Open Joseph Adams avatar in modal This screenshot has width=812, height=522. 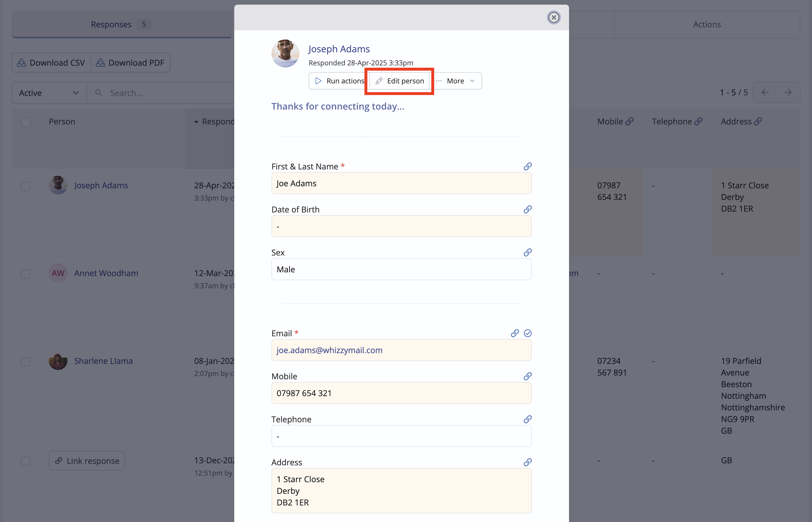pos(285,53)
